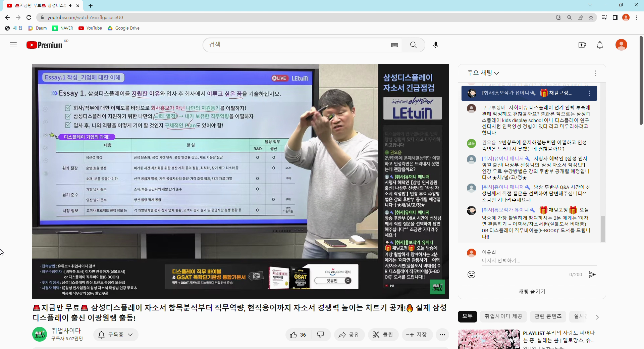Viewport: 644px width, 349px height.
Task: Open the YouTube guide hamburger menu
Action: (13, 45)
